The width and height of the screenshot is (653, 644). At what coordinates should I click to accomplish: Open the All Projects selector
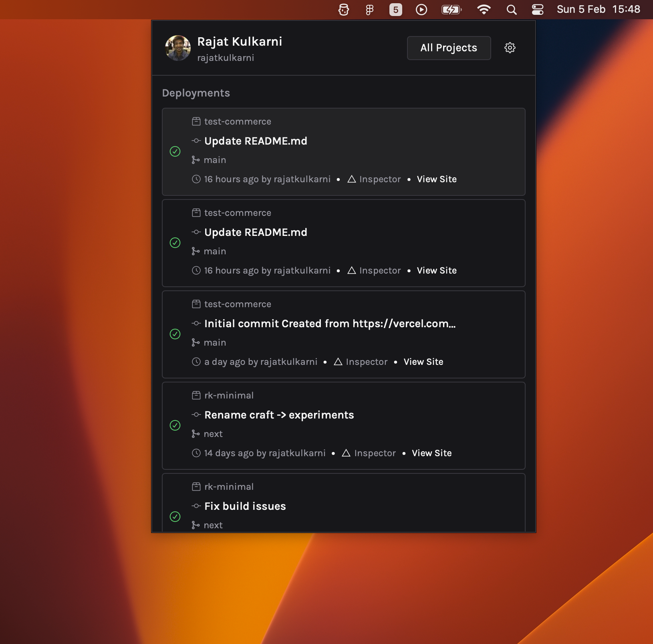pos(449,48)
